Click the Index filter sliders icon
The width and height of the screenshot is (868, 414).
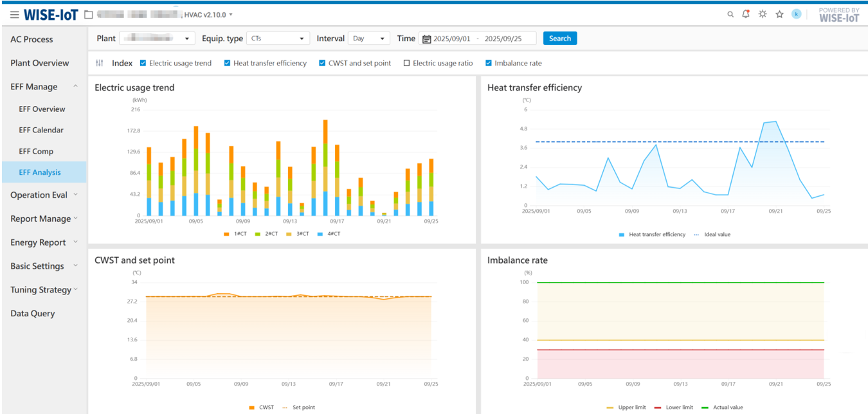click(100, 63)
